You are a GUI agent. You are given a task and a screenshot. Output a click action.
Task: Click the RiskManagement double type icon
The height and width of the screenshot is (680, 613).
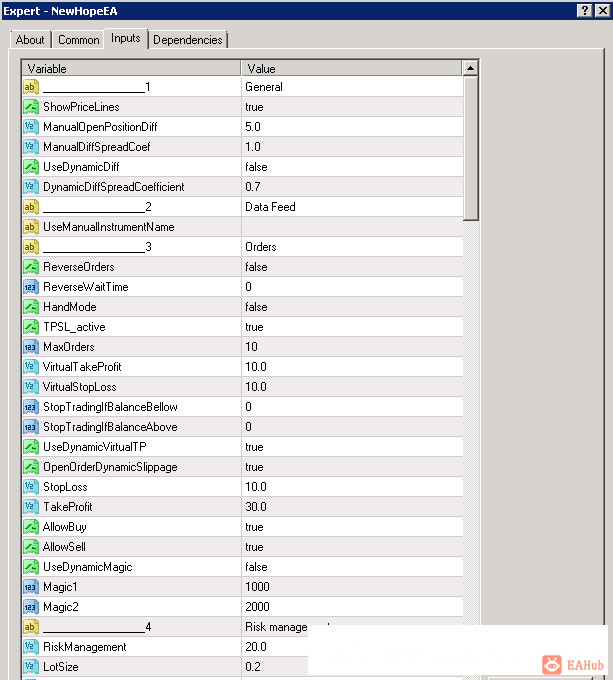31,647
